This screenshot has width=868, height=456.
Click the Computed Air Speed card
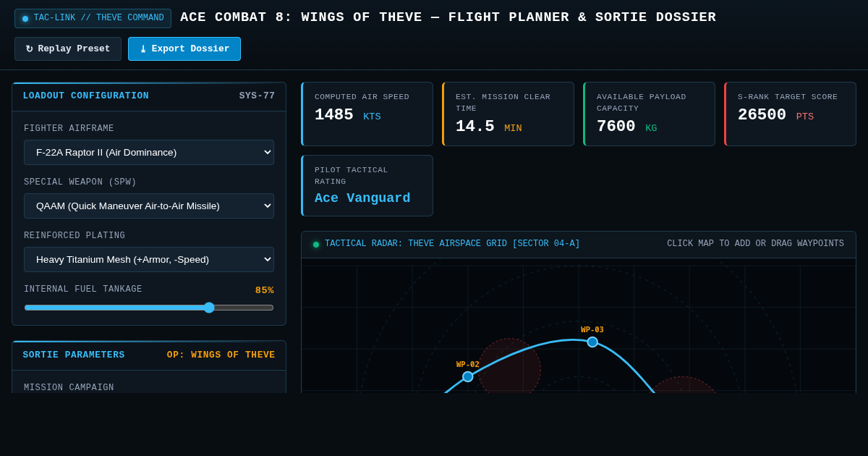coord(367,114)
